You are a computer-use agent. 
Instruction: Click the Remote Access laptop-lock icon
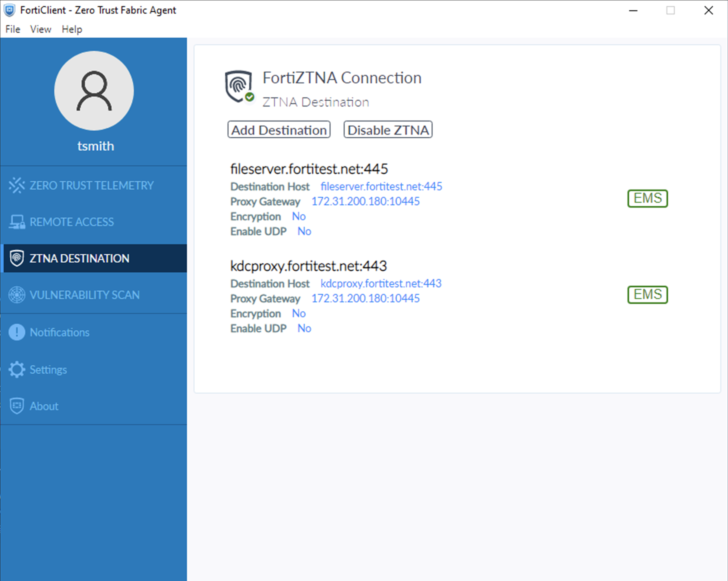tap(16, 222)
